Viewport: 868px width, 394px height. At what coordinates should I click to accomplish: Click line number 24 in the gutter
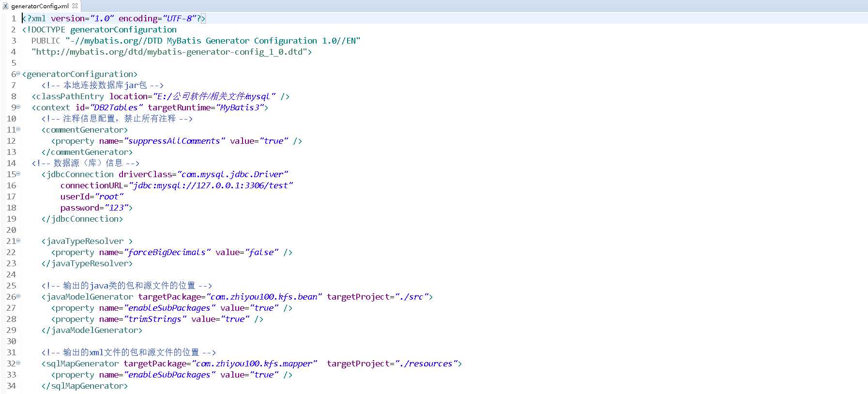[x=11, y=274]
